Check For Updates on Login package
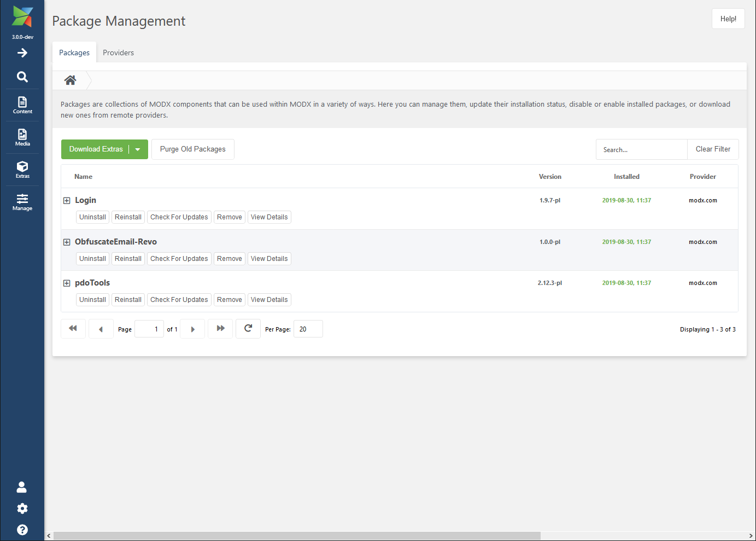This screenshot has height=541, width=756. click(x=179, y=217)
